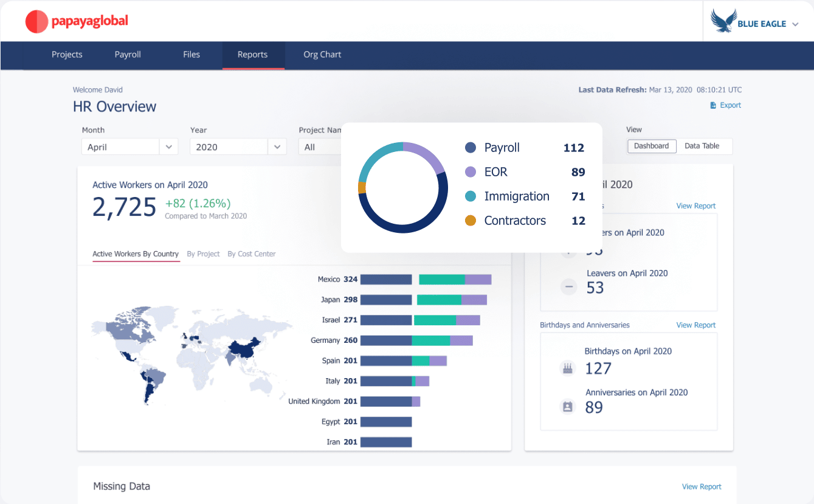Open View Report for Birthdays and Anniversaries
814x504 pixels.
[696, 325]
